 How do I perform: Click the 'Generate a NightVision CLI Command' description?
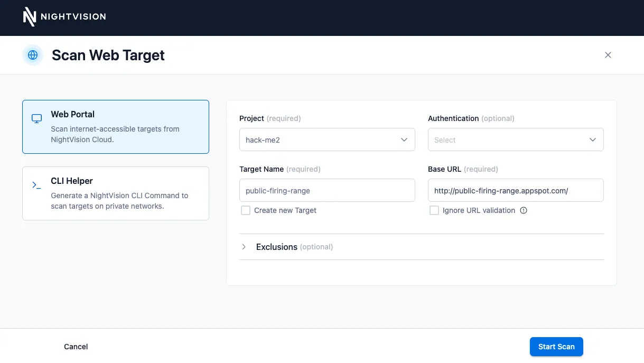pos(119,201)
